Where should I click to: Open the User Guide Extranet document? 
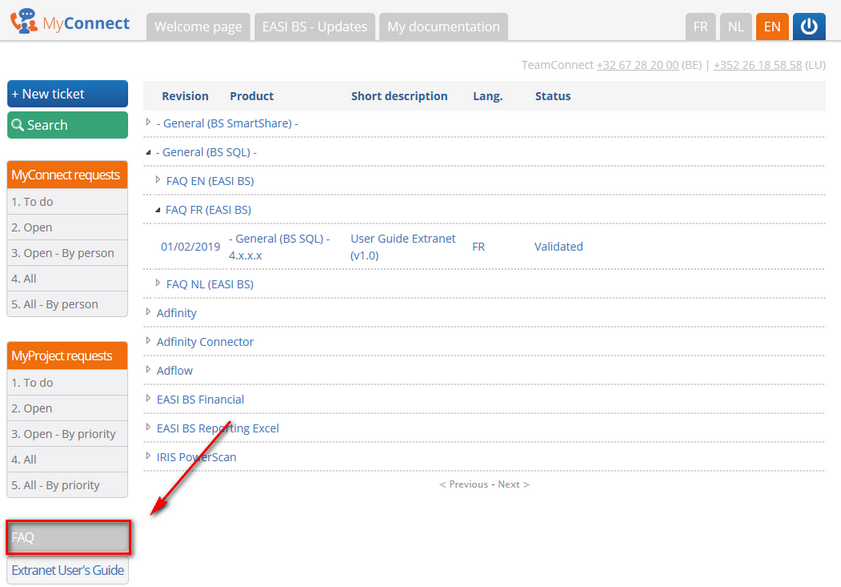[402, 247]
